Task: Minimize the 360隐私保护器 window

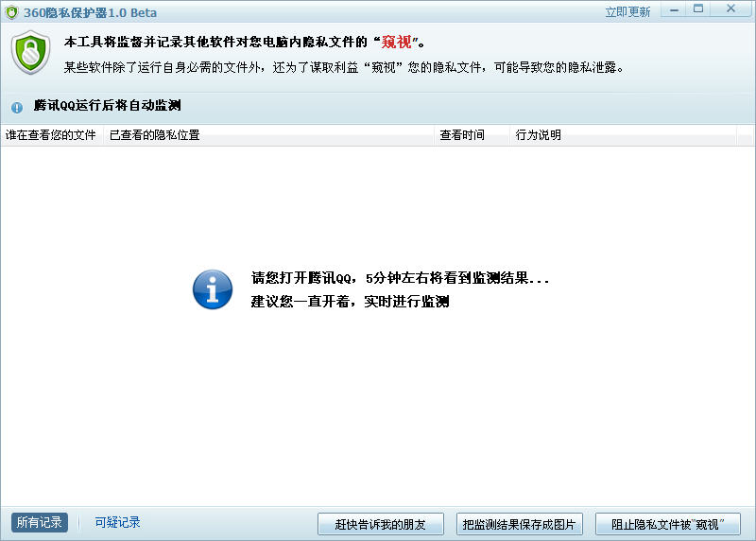Action: click(x=674, y=9)
